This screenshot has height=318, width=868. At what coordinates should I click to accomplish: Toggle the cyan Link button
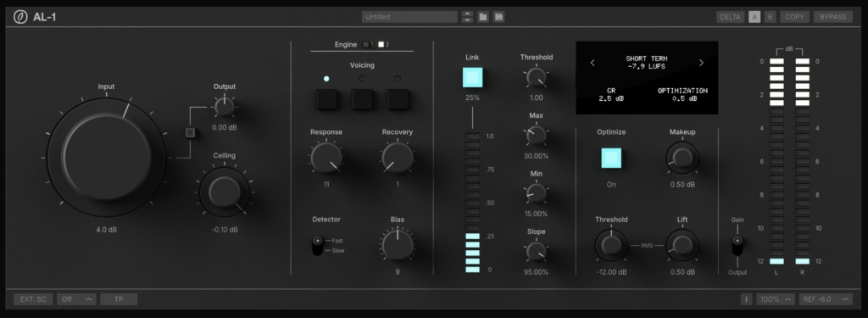[x=473, y=77]
